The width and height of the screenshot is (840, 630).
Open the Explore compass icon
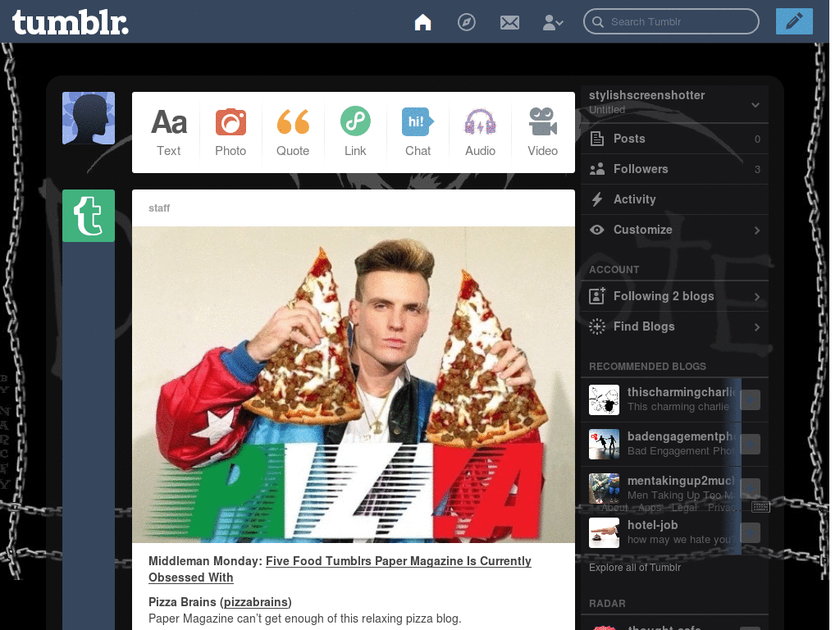pos(466,22)
